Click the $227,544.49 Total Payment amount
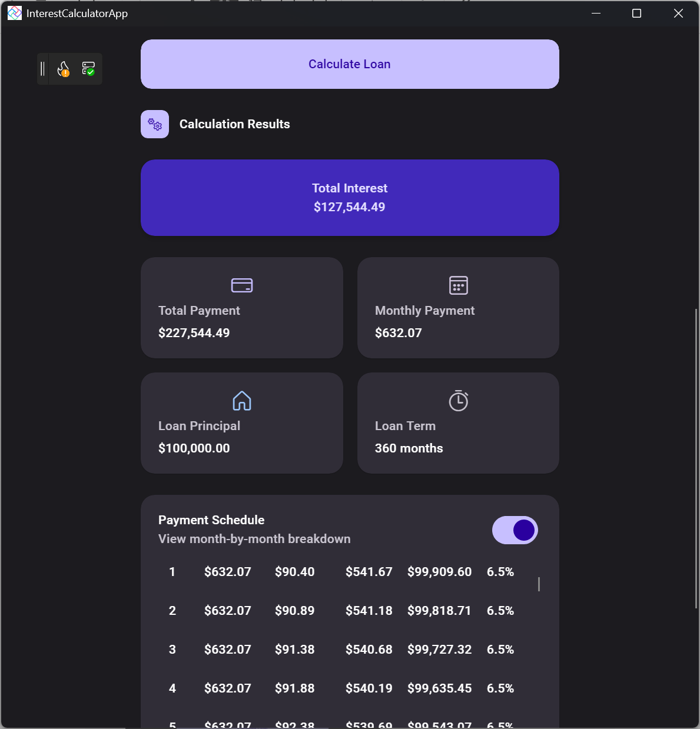 pyautogui.click(x=194, y=333)
